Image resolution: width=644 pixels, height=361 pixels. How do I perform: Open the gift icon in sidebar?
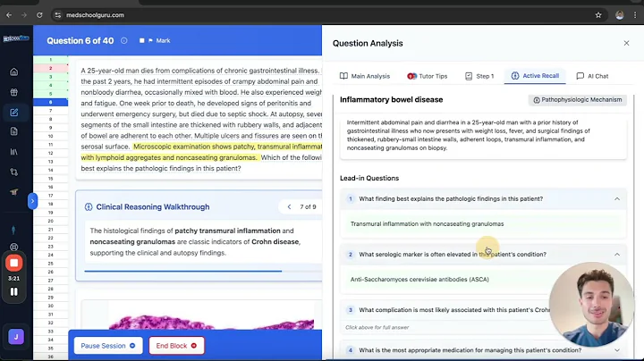14,92
